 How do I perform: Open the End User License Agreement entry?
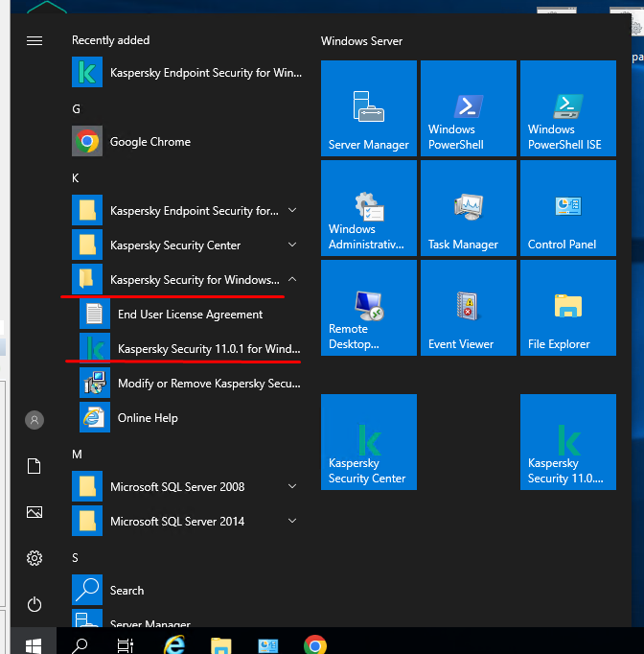pos(190,315)
